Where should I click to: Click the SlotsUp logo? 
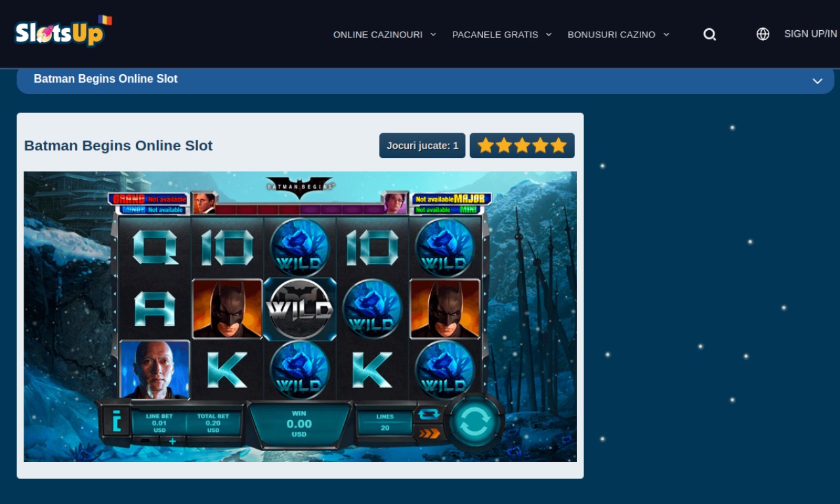[63, 31]
